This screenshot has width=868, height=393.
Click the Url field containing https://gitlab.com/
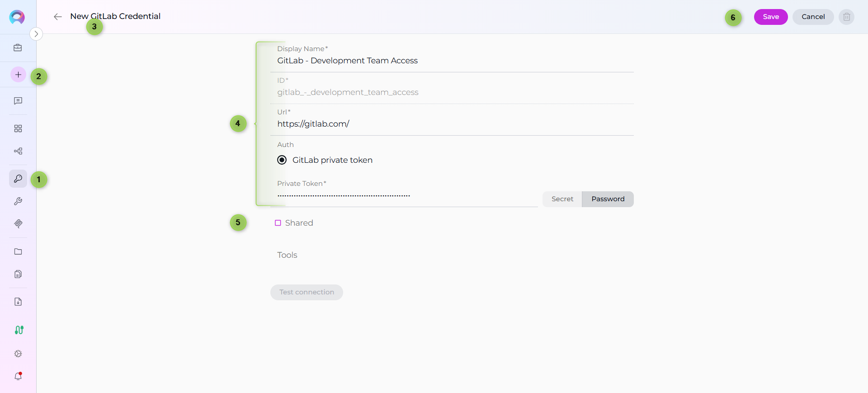pos(452,124)
